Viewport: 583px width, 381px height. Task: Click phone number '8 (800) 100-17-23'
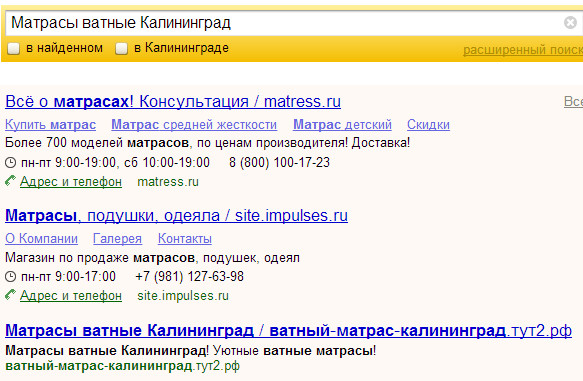pyautogui.click(x=279, y=162)
